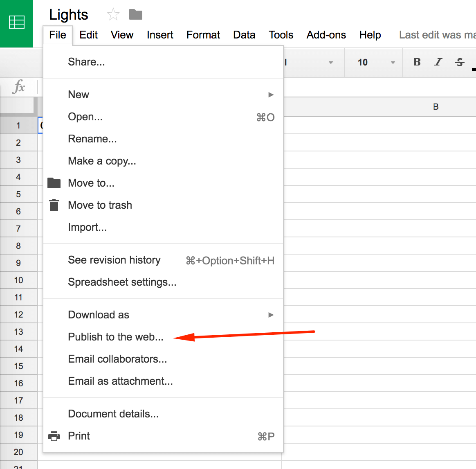Choose Share... from the File menu
The image size is (476, 469).
pyautogui.click(x=163, y=62)
